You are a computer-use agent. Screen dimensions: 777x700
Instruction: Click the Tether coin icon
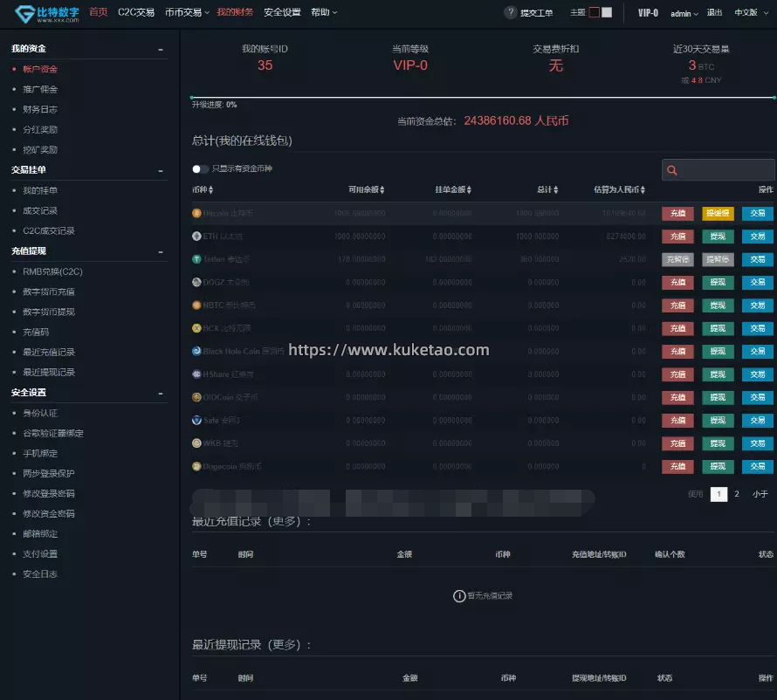[x=196, y=259]
